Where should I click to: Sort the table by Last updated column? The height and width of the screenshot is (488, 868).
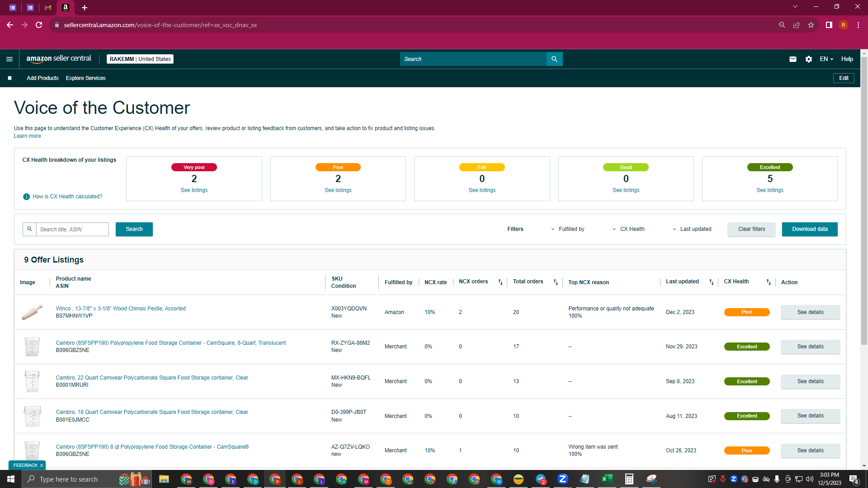click(711, 282)
